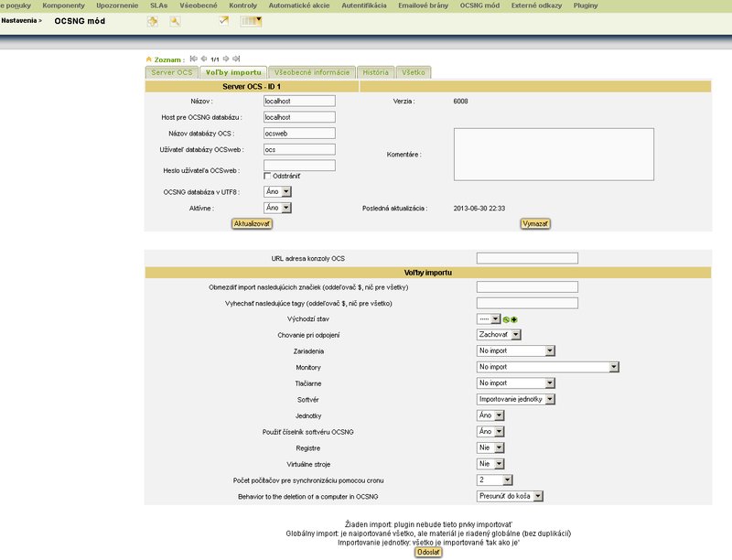Screen dimensions: 732x560
Task: Click the Užívateľ databázy OCSweb field
Action: pyautogui.click(x=299, y=149)
